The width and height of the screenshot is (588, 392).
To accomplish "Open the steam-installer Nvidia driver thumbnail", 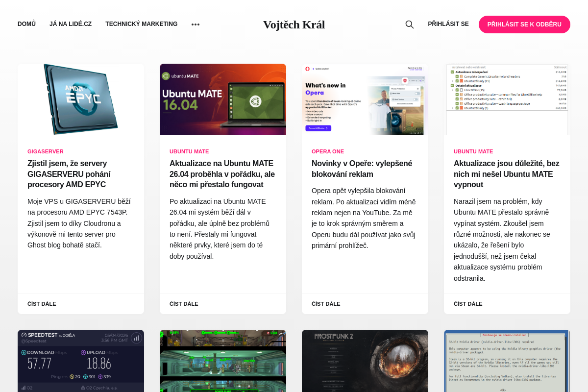I will click(x=507, y=361).
